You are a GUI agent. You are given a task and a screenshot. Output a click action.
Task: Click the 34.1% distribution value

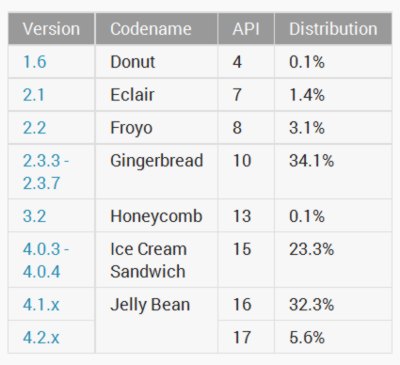tap(312, 161)
